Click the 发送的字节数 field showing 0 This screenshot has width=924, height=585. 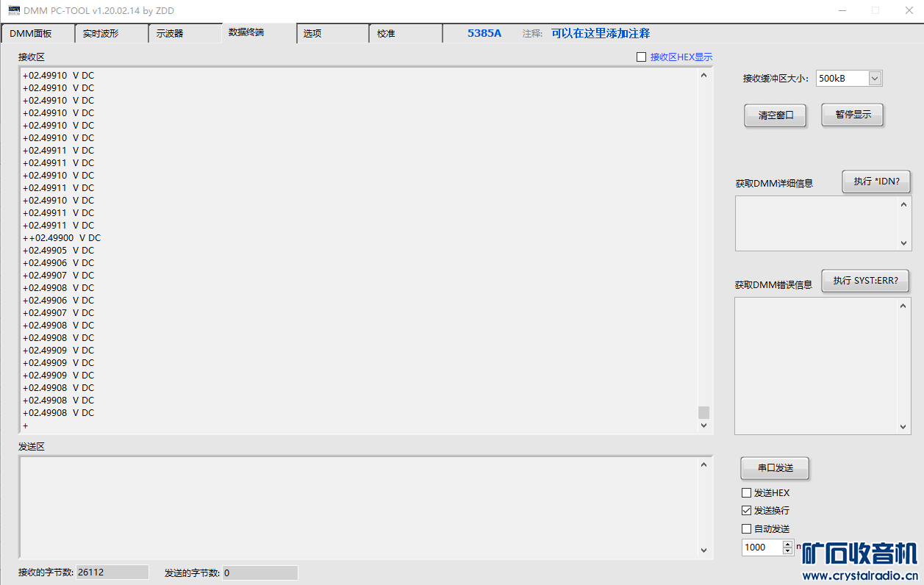click(260, 573)
